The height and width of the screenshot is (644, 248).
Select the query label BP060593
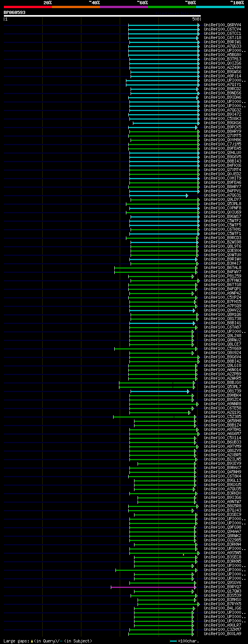tap(15, 12)
